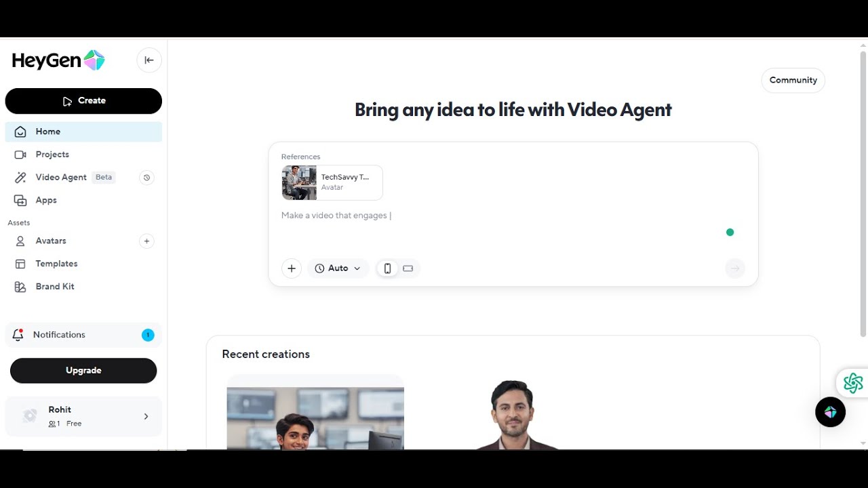Screen dimensions: 868x488
Task: Click the TechSavvy avatar reference chip
Action: pyautogui.click(x=332, y=182)
